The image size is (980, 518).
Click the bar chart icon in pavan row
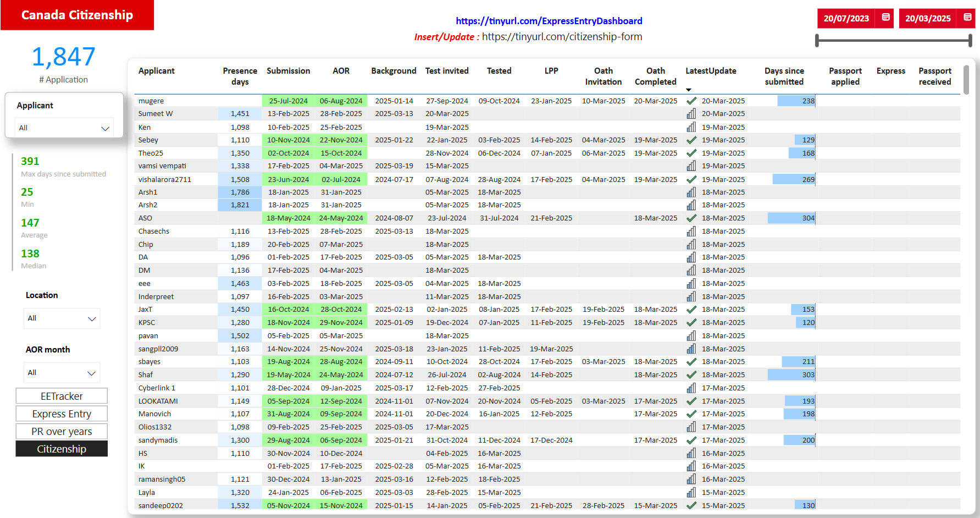pos(691,335)
